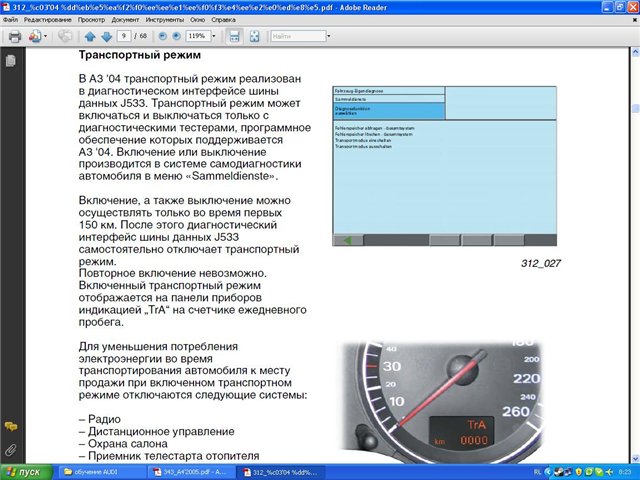Click the list item Радио
The image size is (640, 480).
(100, 419)
